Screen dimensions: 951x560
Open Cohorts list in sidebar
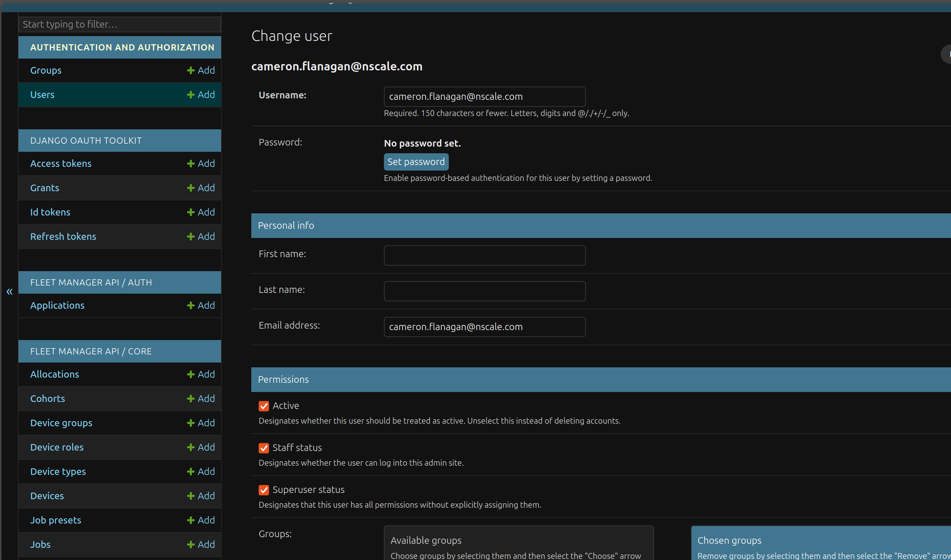48,399
